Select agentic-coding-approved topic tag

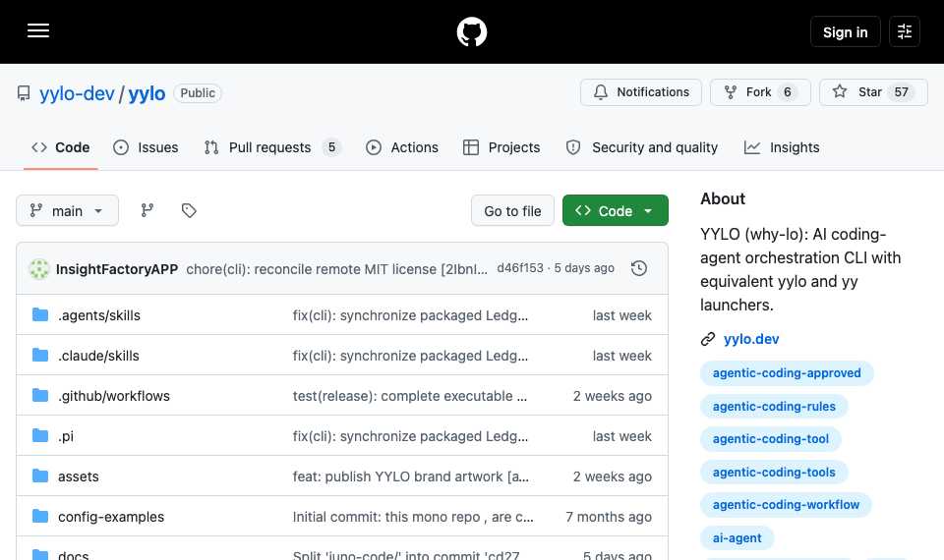[x=787, y=373]
